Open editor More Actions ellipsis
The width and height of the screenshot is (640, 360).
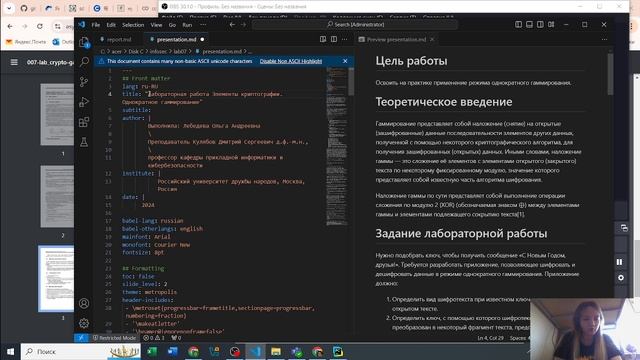point(344,39)
